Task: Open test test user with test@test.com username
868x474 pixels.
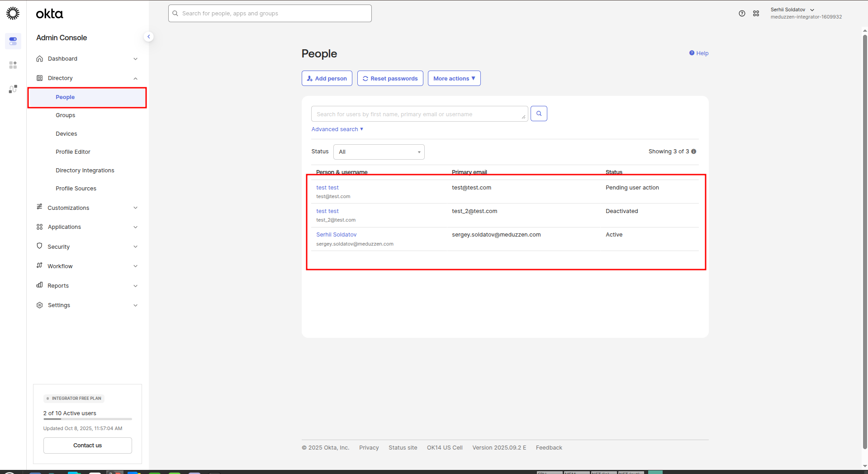Action: point(327,188)
